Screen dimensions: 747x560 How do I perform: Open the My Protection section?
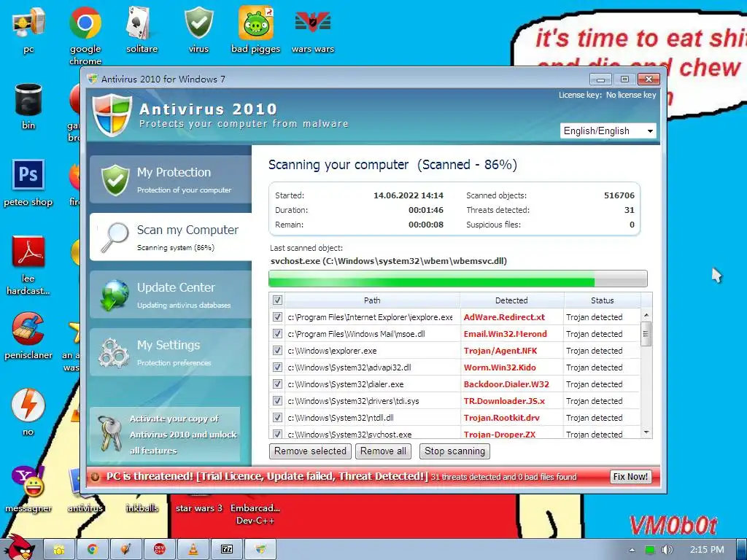[171, 179]
